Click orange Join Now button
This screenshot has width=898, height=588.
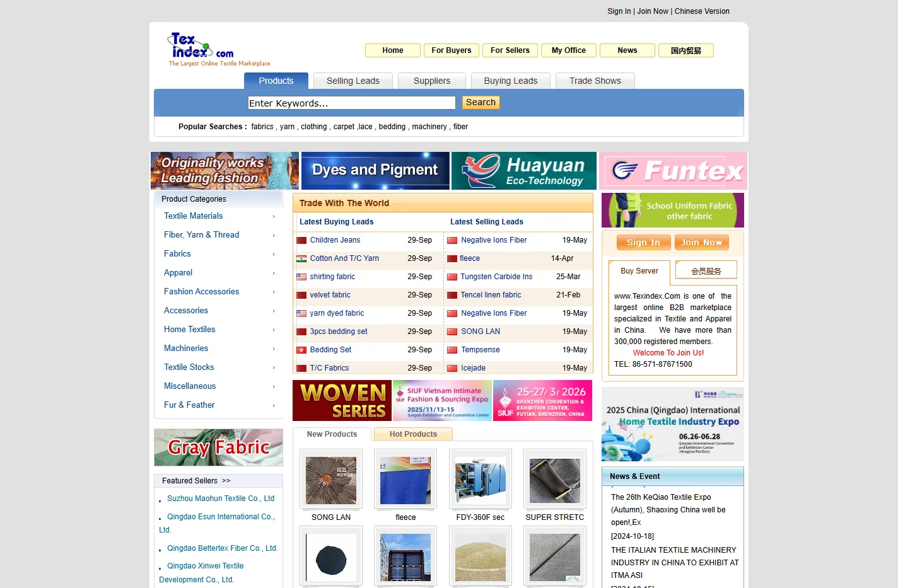click(x=702, y=243)
